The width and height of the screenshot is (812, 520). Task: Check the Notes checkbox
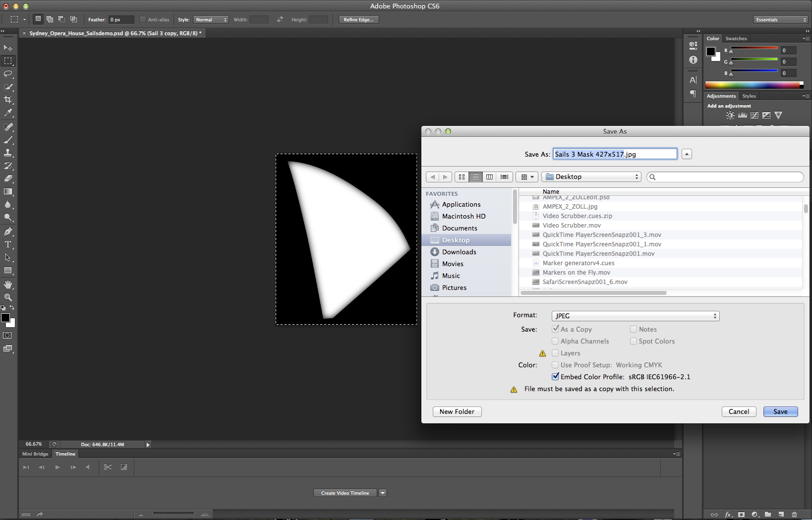(634, 329)
